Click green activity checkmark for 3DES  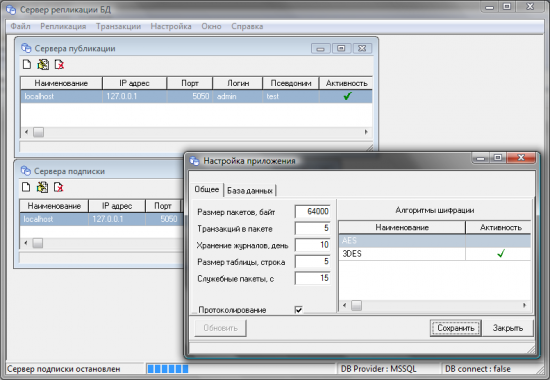click(x=501, y=253)
